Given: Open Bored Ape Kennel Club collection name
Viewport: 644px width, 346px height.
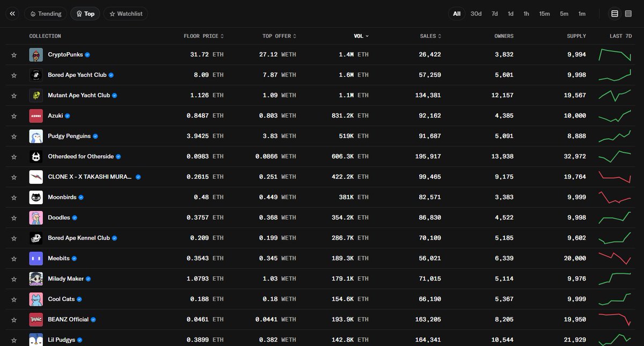Looking at the screenshot, I should coord(79,238).
